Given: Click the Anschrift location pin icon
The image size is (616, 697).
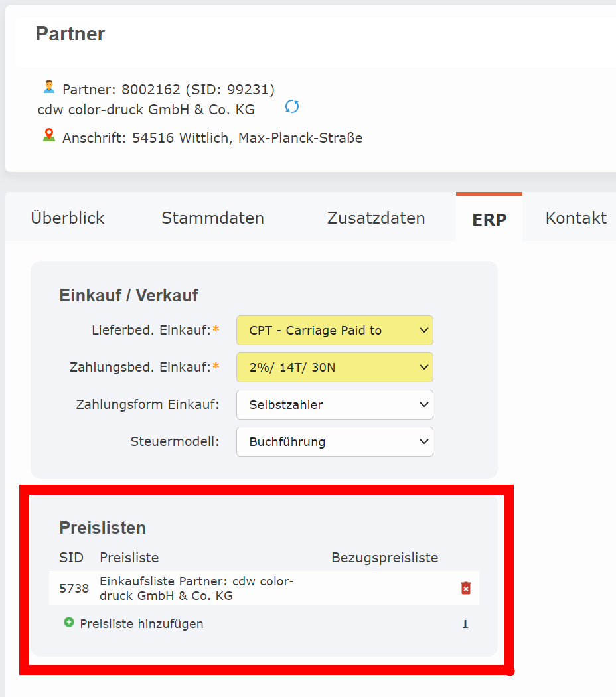Looking at the screenshot, I should click(48, 134).
